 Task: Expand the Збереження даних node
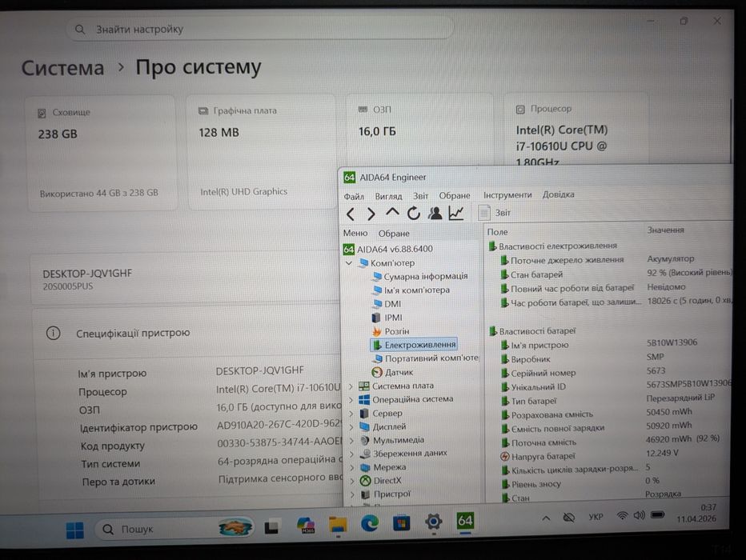(351, 454)
